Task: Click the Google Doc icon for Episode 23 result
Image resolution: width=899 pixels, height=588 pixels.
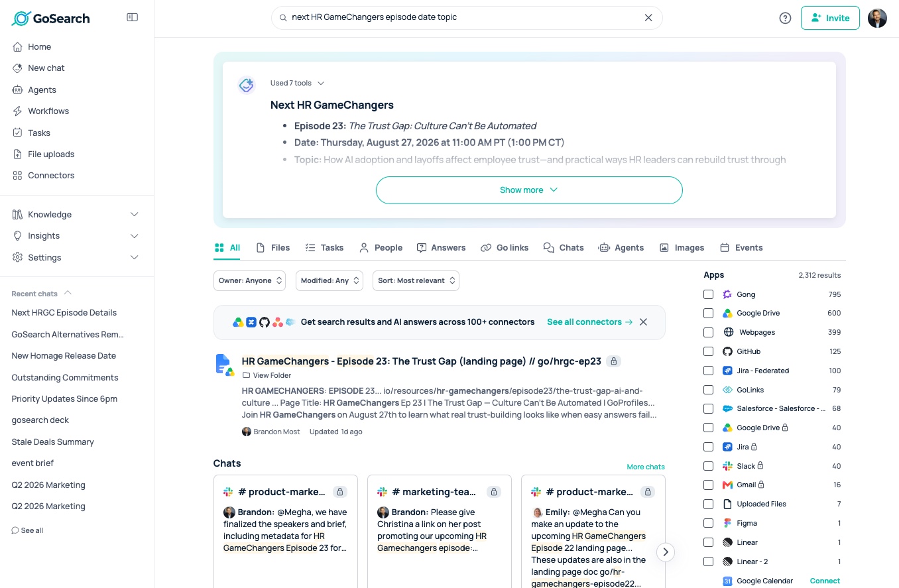Action: 224,365
